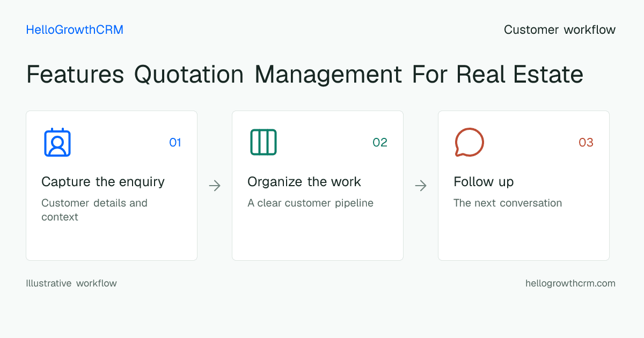
Task: Click the 'Customer workflow' label
Action: coord(560,30)
